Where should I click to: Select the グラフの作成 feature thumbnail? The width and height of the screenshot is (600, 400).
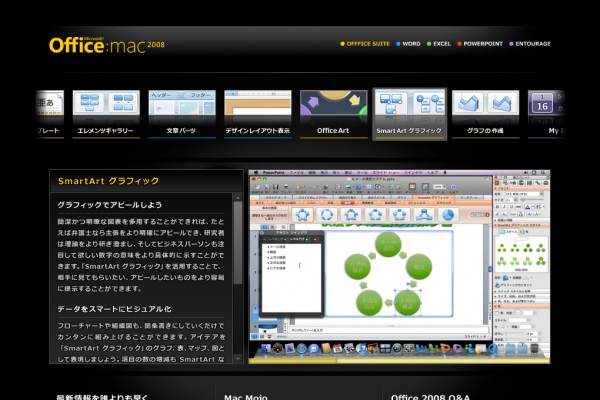485,113
